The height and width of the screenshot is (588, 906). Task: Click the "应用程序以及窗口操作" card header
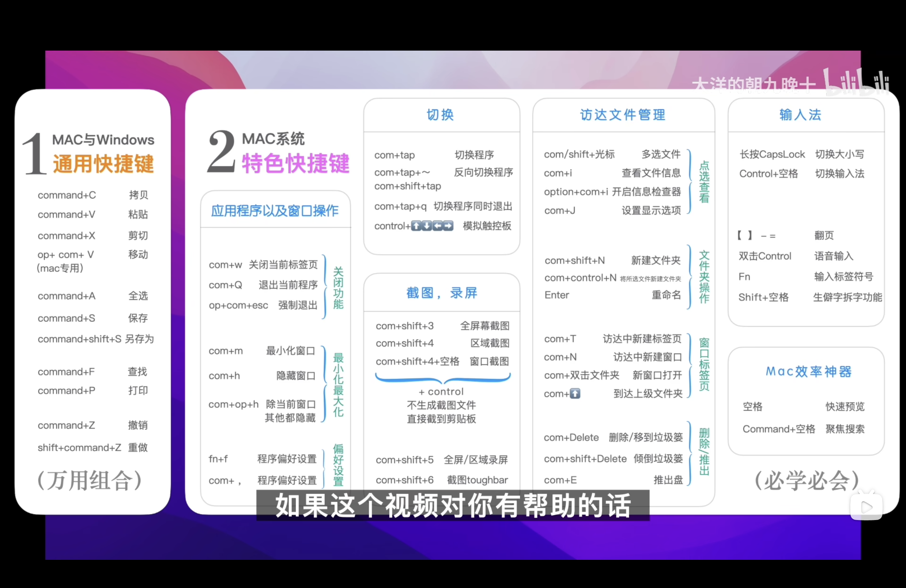click(275, 211)
